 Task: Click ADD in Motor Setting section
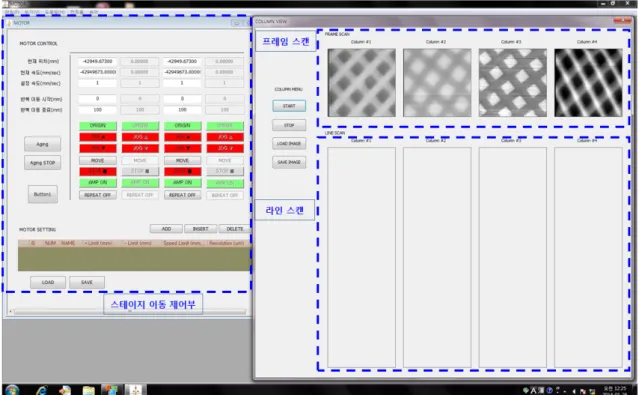(x=166, y=229)
